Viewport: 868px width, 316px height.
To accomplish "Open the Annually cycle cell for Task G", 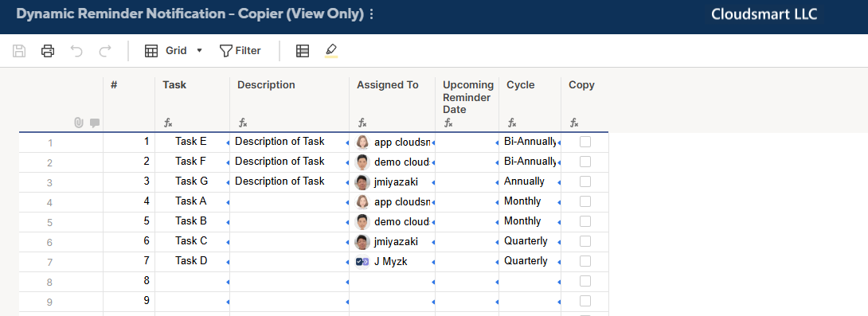I will point(530,182).
